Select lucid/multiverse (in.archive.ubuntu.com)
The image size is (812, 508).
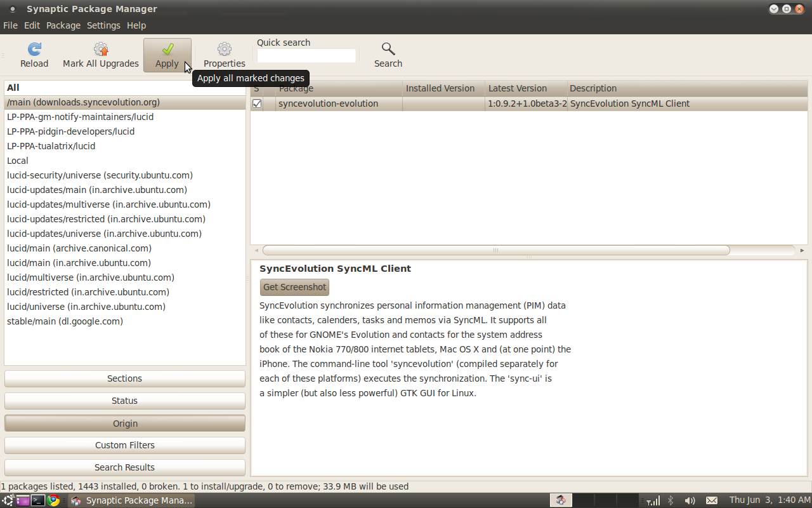pyautogui.click(x=125, y=277)
